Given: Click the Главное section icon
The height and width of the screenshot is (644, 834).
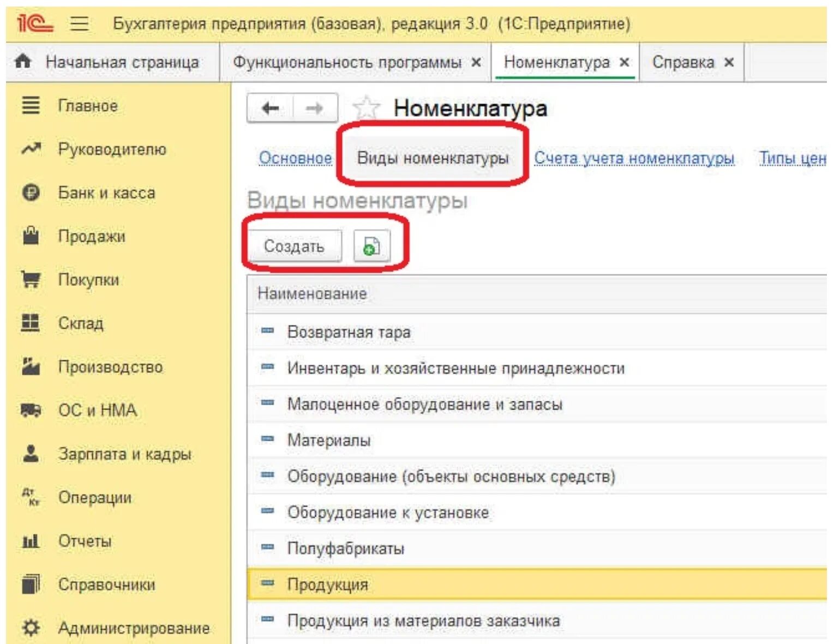Looking at the screenshot, I should (31, 105).
